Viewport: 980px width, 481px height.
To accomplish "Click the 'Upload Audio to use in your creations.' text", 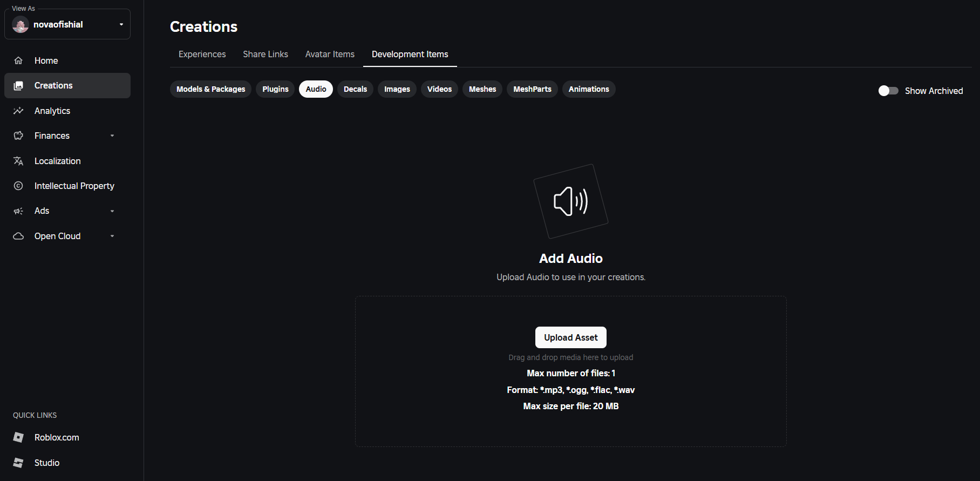I will click(x=571, y=277).
